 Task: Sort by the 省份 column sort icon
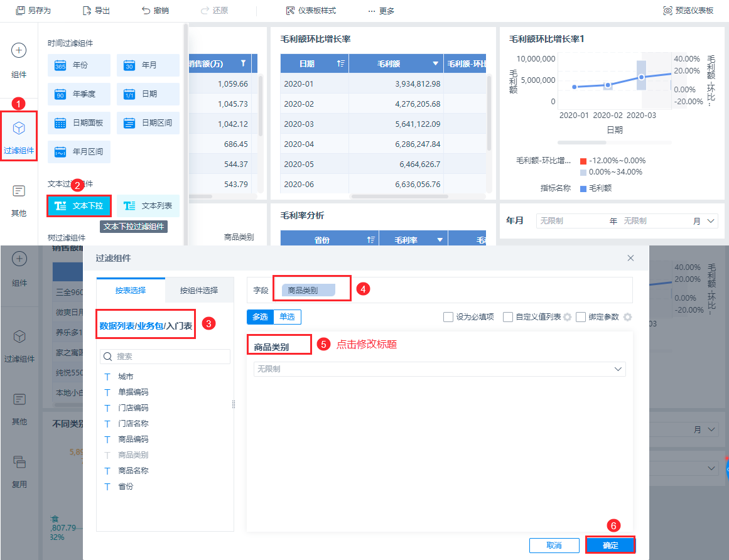tap(370, 240)
